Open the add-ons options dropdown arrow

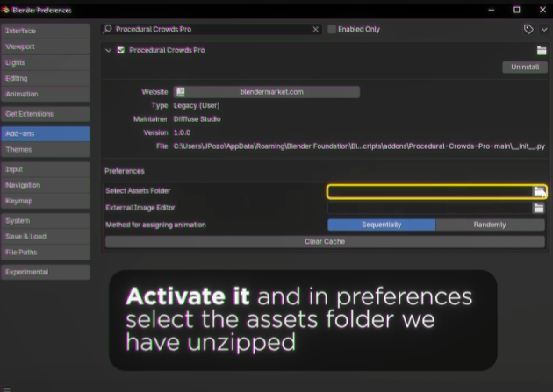[x=543, y=29]
